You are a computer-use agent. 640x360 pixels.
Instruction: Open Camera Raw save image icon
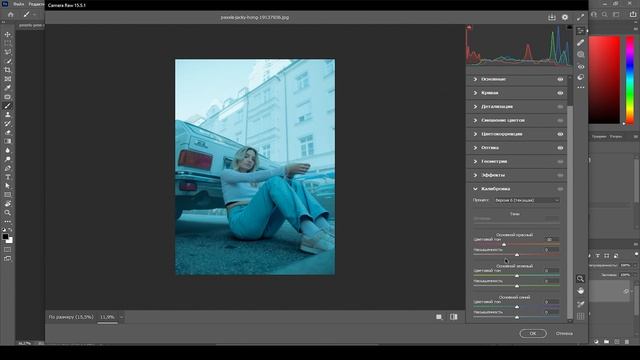point(552,17)
